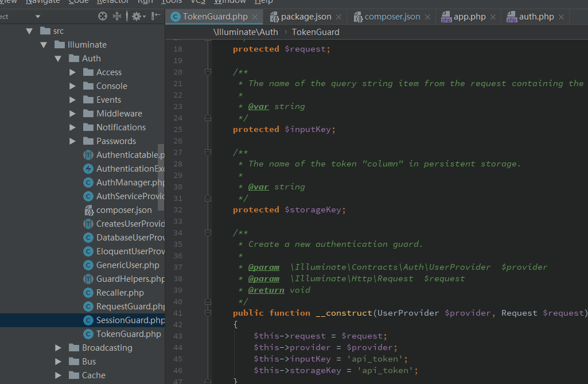Screen dimensions: 588x384
Task: Collapse the doc comment fold at line 34
Action: point(208,232)
